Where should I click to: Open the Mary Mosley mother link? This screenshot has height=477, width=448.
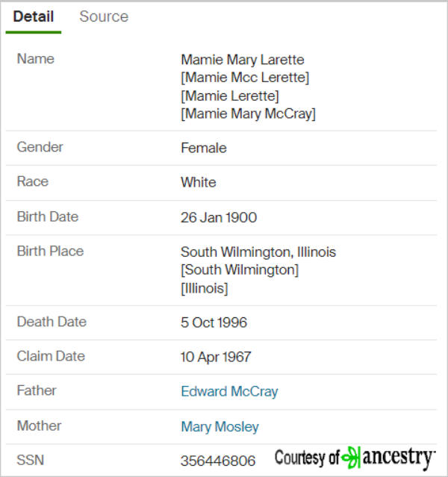click(x=220, y=426)
